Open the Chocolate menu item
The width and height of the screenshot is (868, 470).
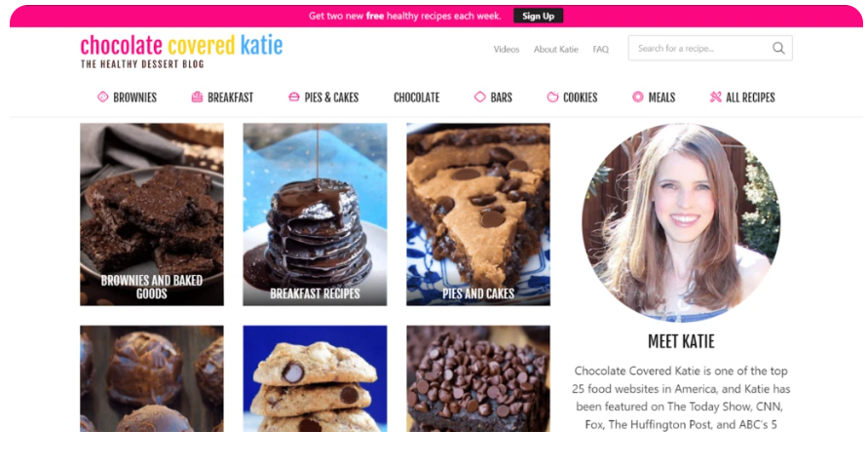pos(416,98)
